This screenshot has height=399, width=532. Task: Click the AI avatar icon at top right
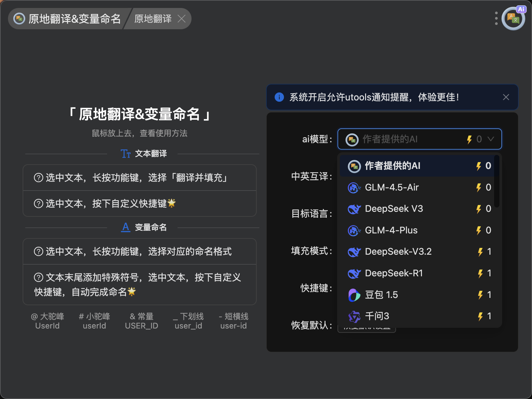pos(513,19)
